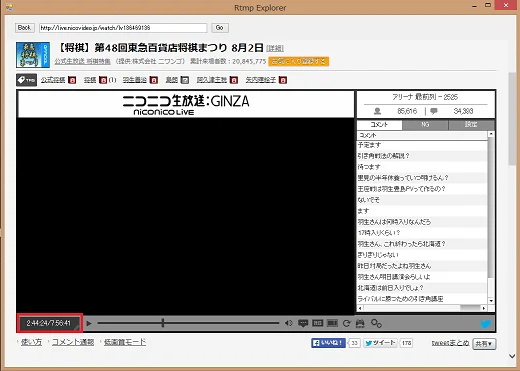Click the game controller icon in player bar
Screen dimensions: 520x371
click(x=360, y=323)
